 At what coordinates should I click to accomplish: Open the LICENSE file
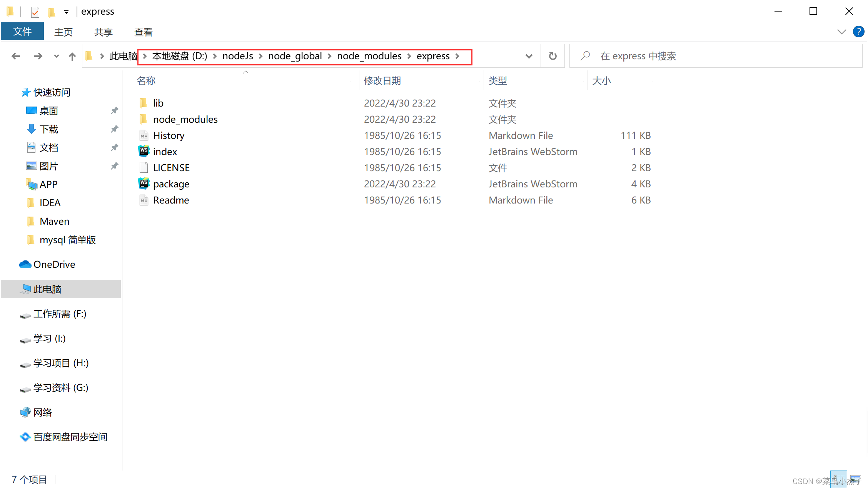[x=171, y=168]
